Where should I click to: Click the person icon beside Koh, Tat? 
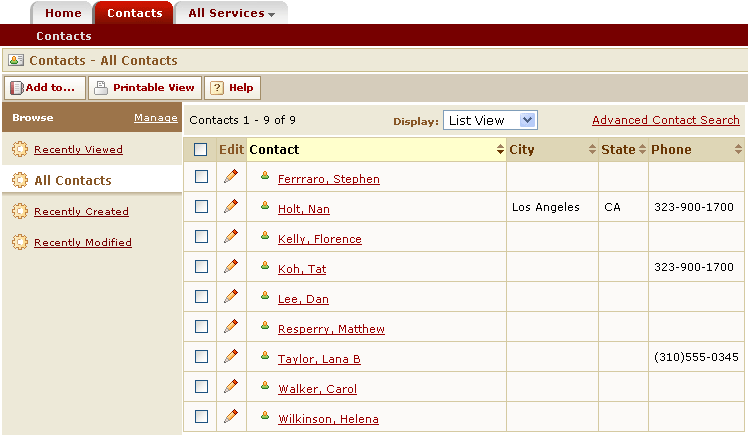pyautogui.click(x=265, y=266)
